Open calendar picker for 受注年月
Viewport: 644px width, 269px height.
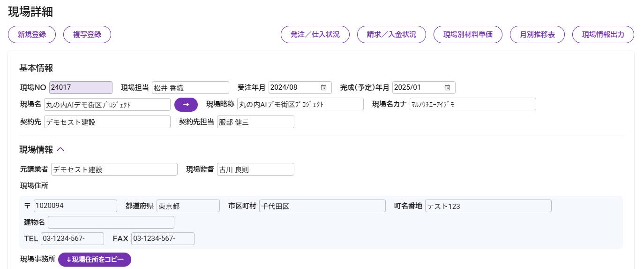coord(323,87)
